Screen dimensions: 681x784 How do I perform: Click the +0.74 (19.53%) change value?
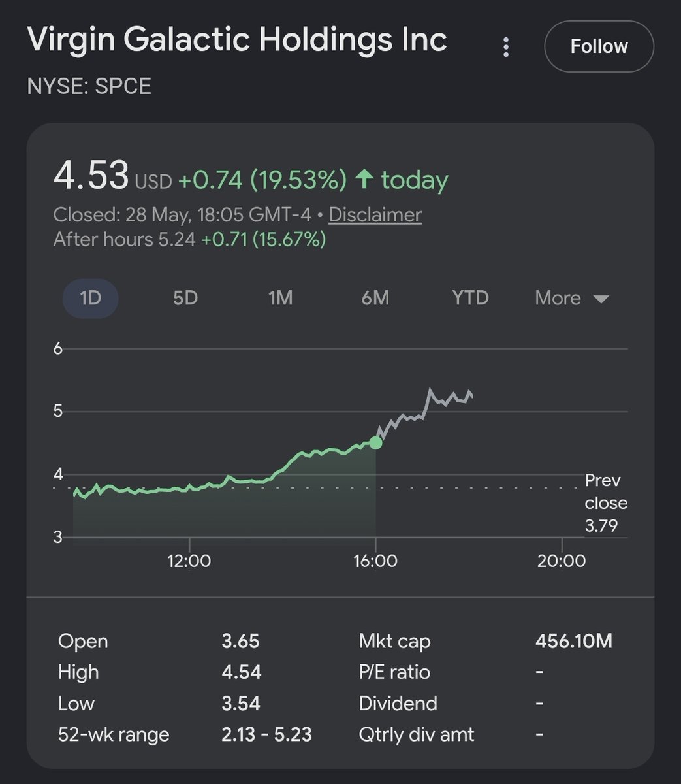[262, 180]
